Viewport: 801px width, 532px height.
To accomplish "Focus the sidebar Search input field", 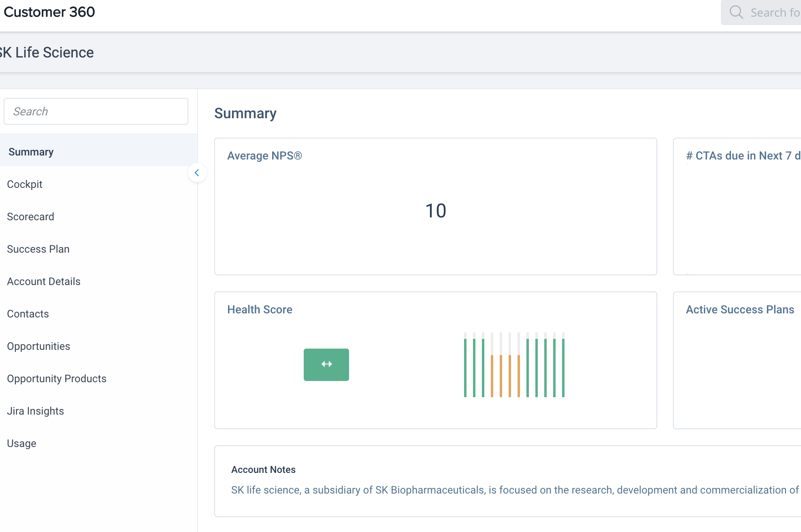I will 96,111.
